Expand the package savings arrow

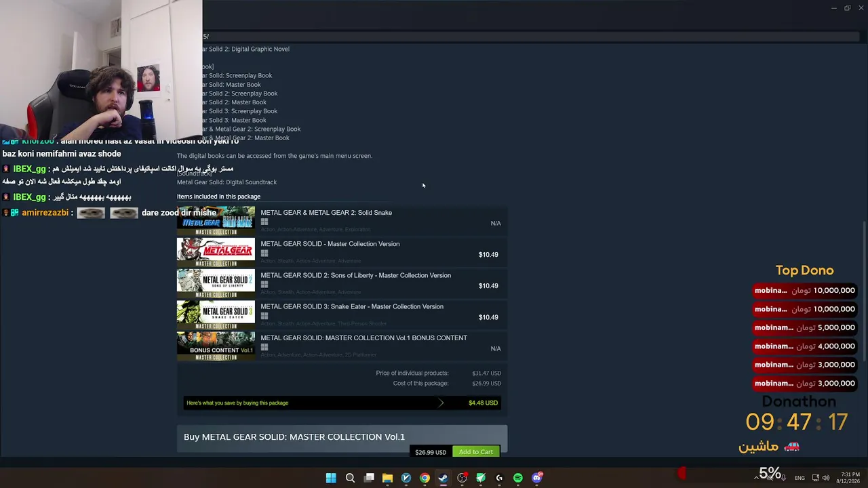[441, 403]
